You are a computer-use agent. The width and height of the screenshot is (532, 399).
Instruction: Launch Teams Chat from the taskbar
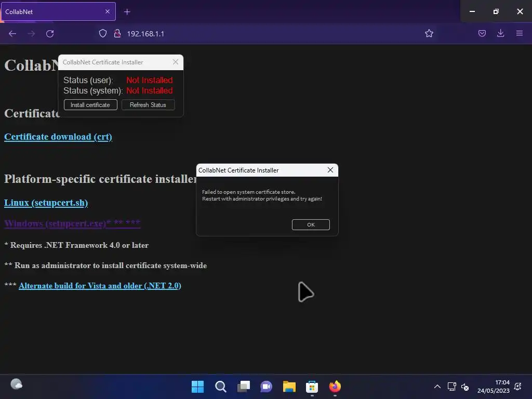(267, 387)
